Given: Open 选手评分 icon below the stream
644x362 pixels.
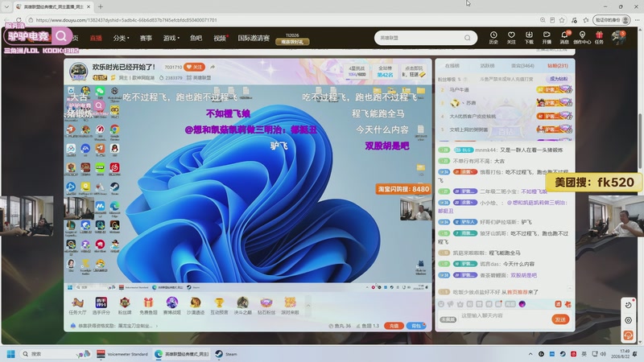Looking at the screenshot, I should [x=101, y=306].
